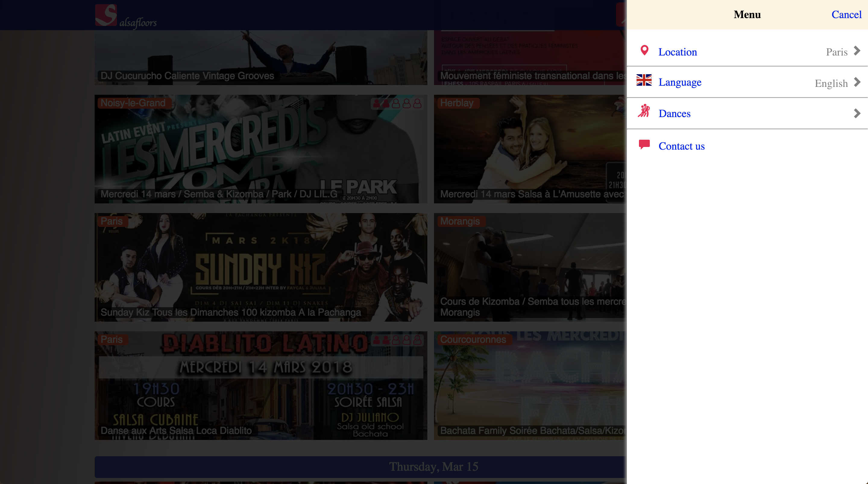Expand Location options with Paris chevron
Screen dimensions: 868x484
[x=857, y=51]
